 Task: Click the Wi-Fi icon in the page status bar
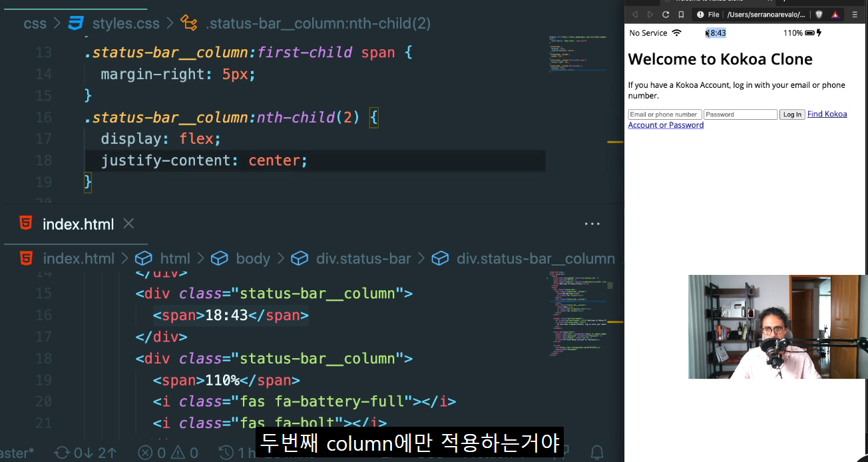(x=677, y=33)
